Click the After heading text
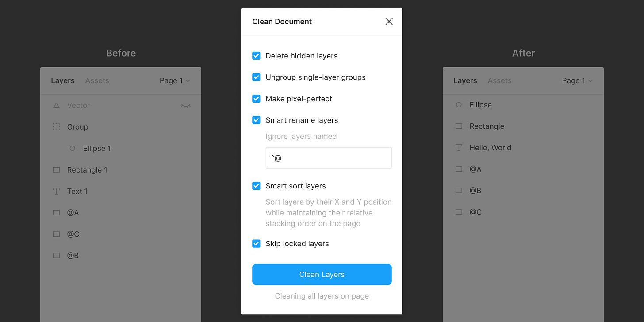Screen dimensions: 644x322 click(523, 53)
